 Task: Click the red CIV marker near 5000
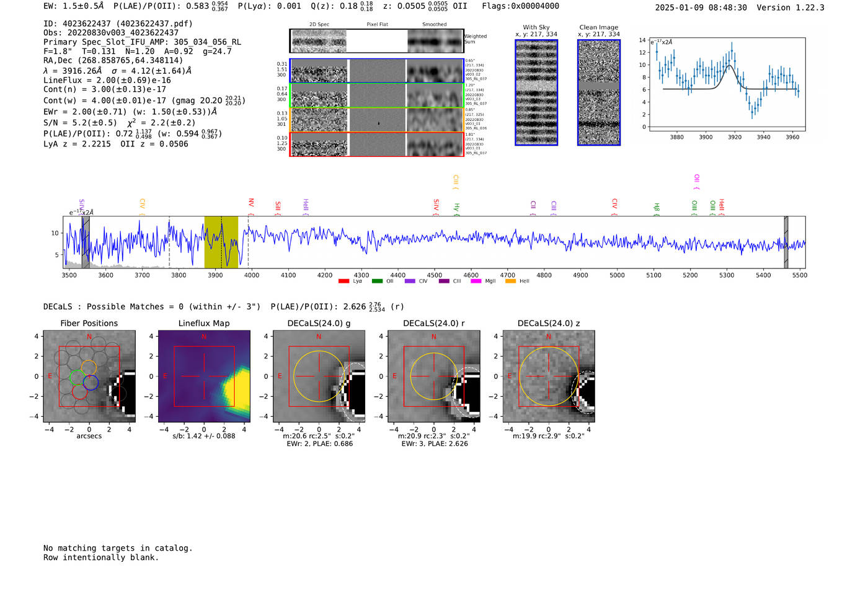click(x=614, y=207)
